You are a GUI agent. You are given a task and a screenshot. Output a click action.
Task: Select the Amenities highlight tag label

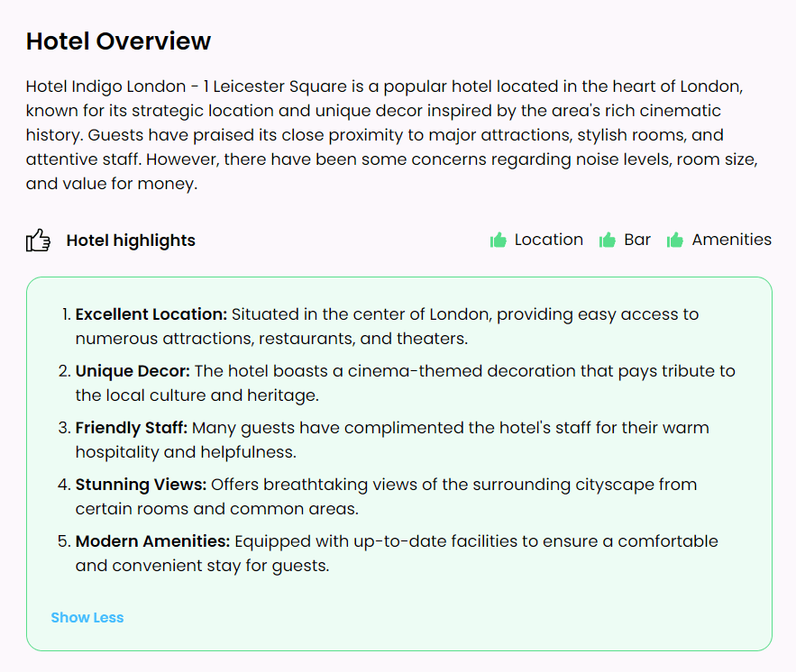(731, 240)
